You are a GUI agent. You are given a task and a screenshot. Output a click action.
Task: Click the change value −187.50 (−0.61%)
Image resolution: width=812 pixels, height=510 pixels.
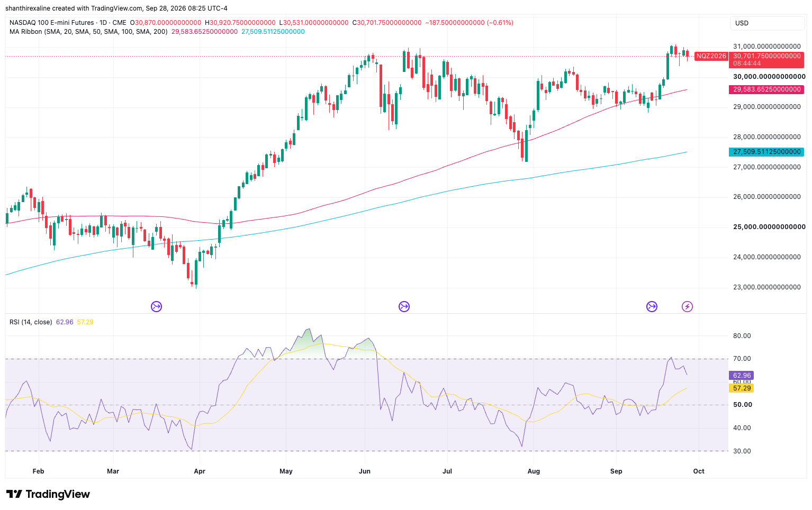[x=470, y=23]
